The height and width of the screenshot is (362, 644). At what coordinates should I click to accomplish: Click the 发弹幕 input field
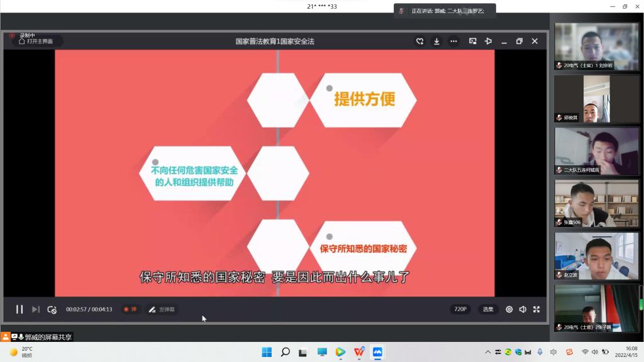point(162,309)
